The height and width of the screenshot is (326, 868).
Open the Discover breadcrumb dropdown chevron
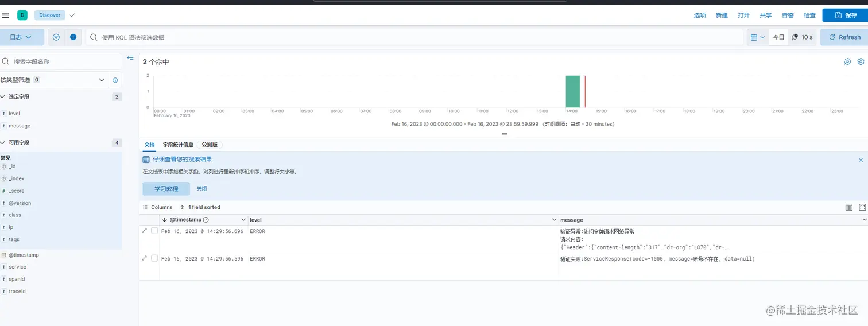[72, 15]
